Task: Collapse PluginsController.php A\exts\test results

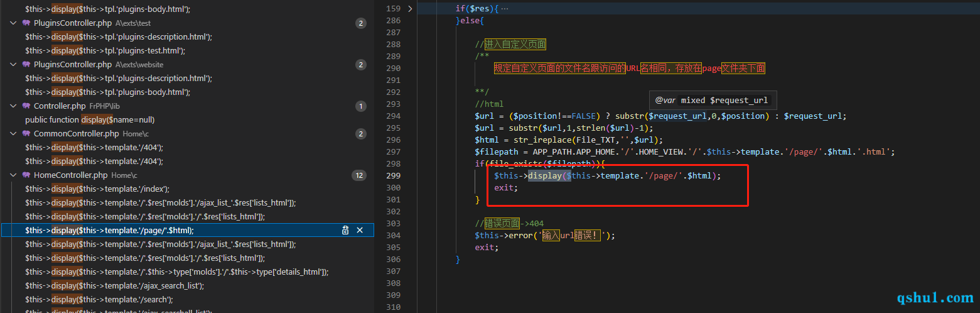Action: [x=13, y=23]
